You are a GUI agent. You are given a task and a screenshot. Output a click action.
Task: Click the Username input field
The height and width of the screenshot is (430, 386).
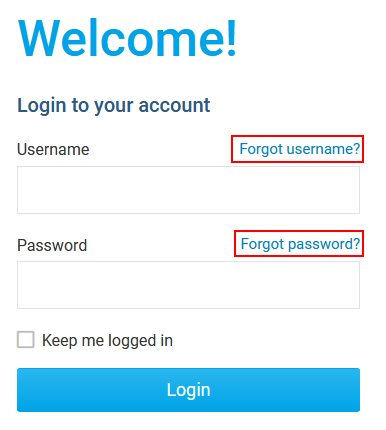point(188,190)
